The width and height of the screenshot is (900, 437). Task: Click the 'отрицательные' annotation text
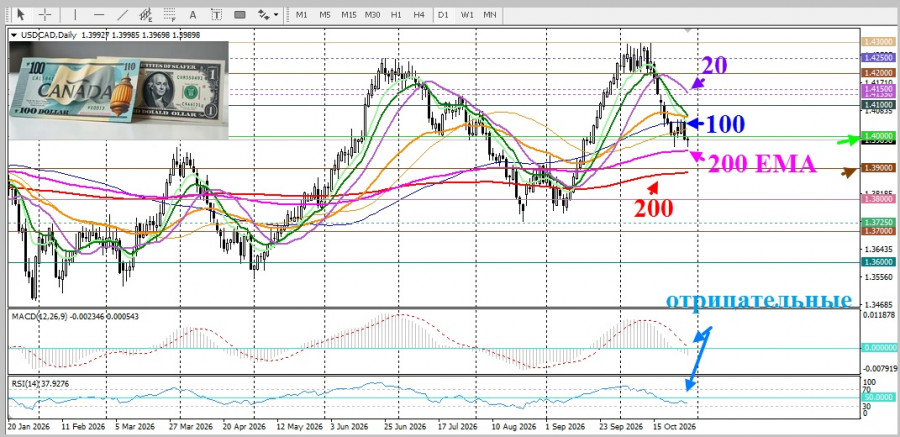click(x=759, y=300)
